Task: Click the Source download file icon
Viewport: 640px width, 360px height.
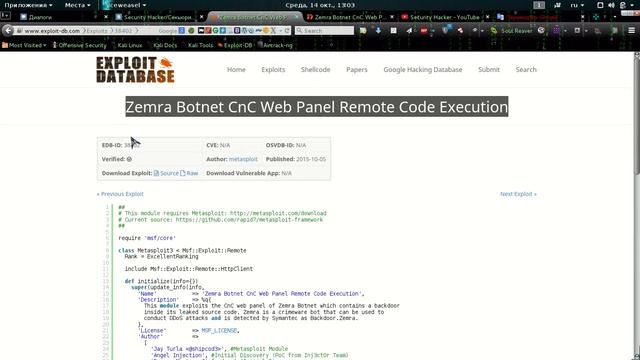Action: 156,173
